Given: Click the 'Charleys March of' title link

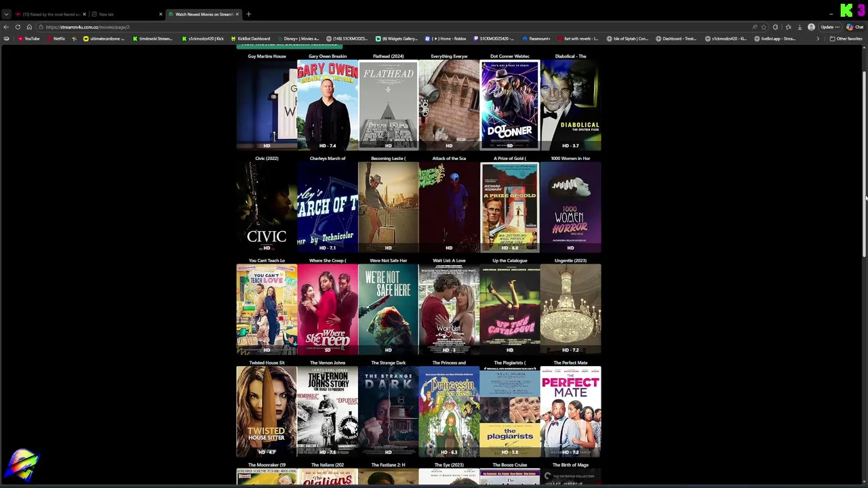Looking at the screenshot, I should pos(328,159).
